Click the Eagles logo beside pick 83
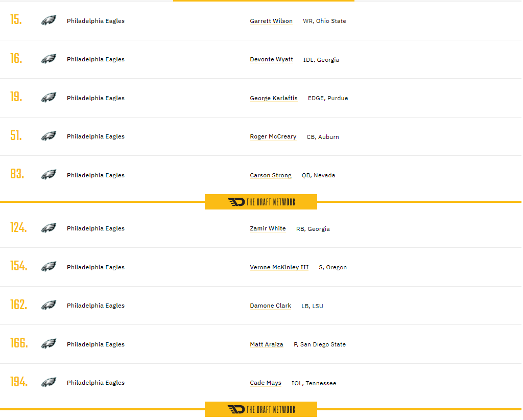 [x=49, y=175]
